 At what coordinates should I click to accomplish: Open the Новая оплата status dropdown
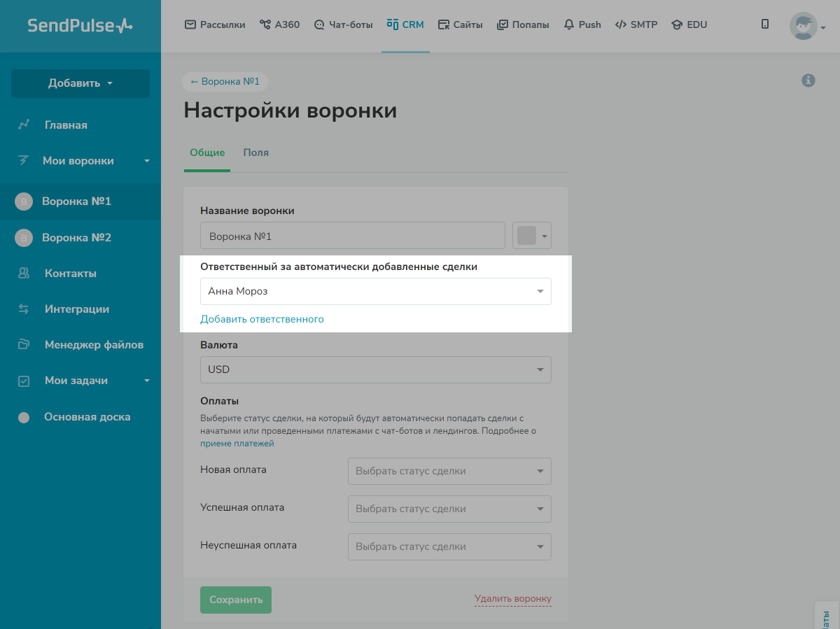[x=449, y=471]
